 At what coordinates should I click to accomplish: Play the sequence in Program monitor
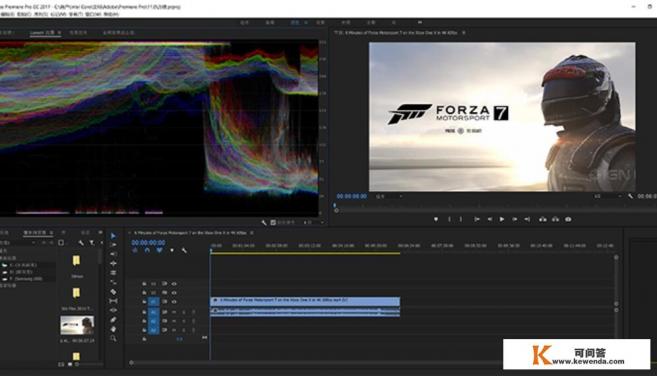(x=502, y=219)
